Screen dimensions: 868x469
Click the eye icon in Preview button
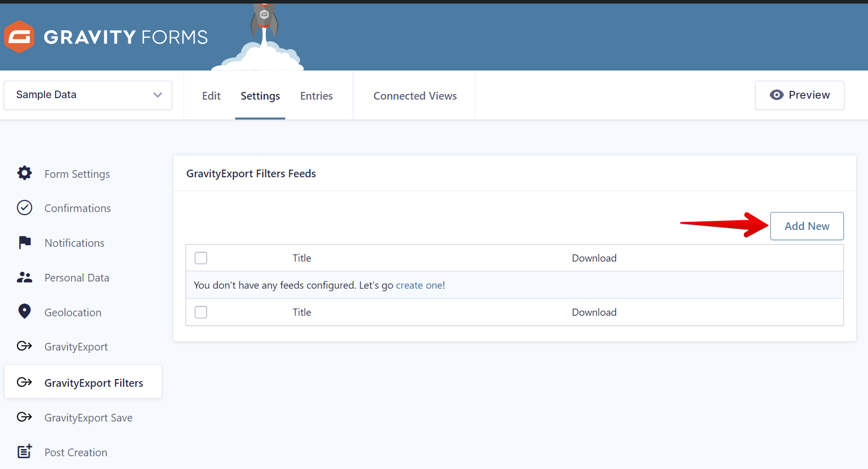(x=776, y=95)
